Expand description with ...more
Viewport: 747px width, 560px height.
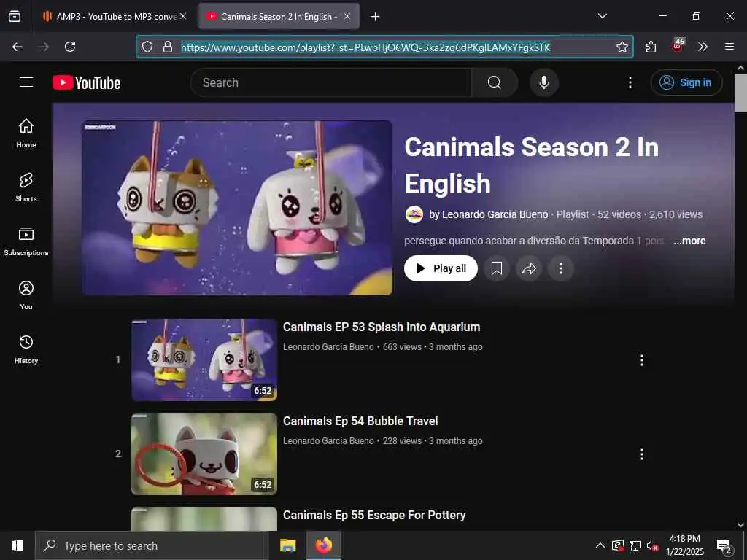click(689, 241)
